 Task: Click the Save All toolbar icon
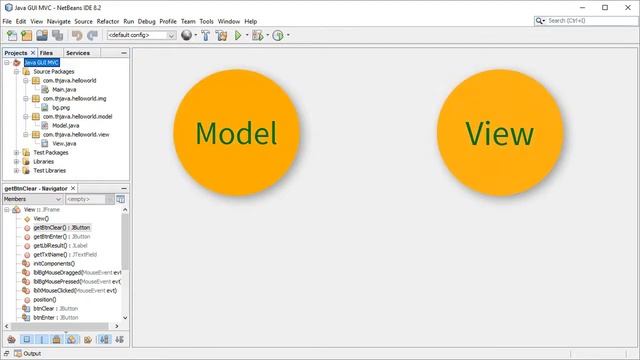click(57, 36)
